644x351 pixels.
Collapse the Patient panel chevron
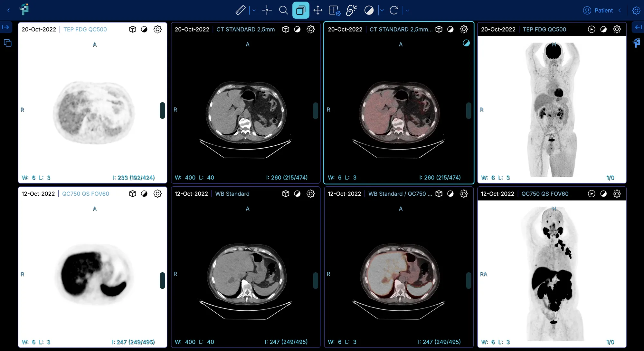(620, 10)
